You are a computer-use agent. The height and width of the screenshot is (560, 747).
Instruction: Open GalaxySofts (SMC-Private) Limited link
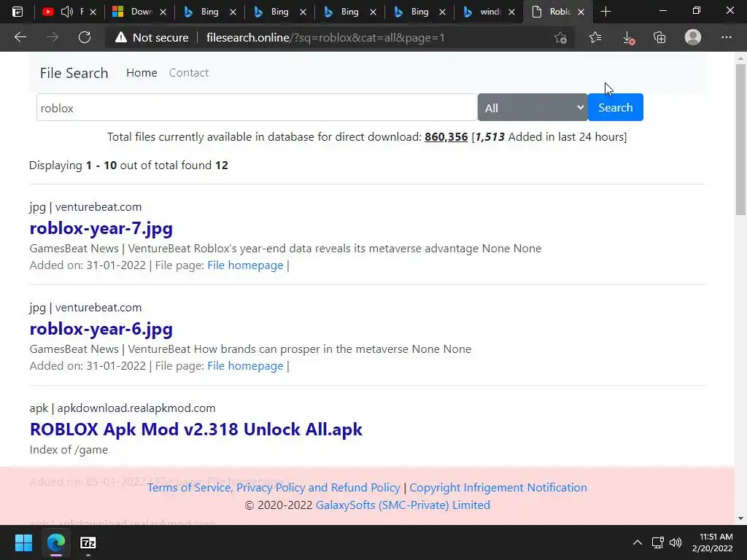(x=403, y=505)
